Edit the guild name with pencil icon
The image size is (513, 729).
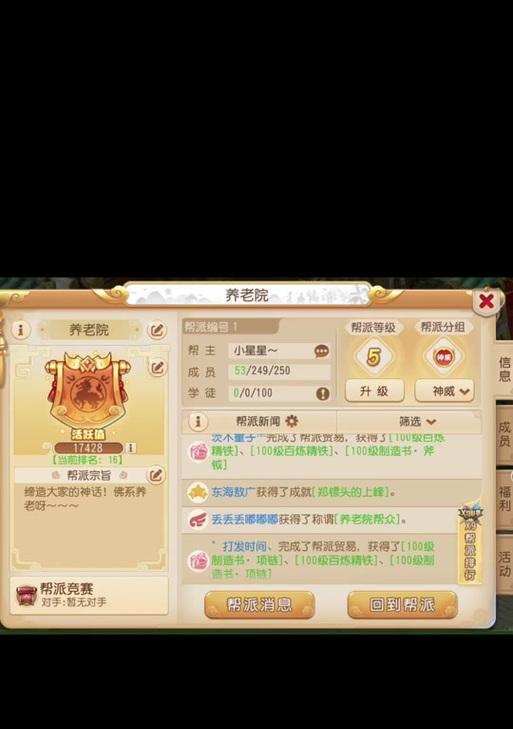157,331
